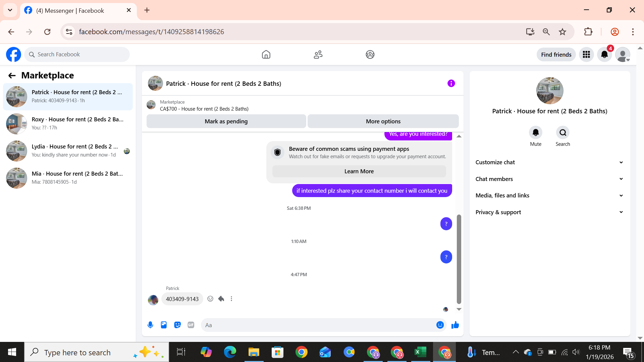Click the Aa message input field
Screen dimensions: 644x362
click(x=319, y=325)
